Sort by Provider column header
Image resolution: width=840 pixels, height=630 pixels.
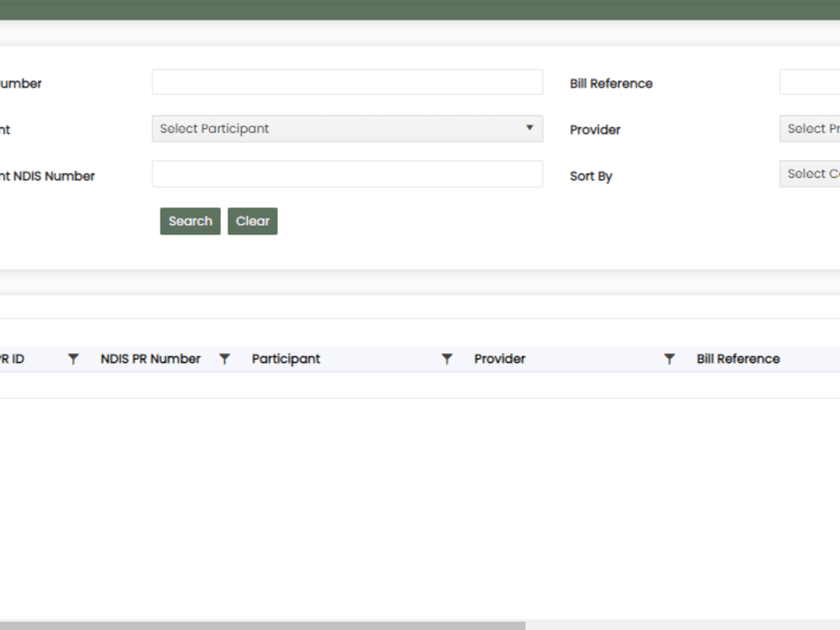tap(500, 359)
